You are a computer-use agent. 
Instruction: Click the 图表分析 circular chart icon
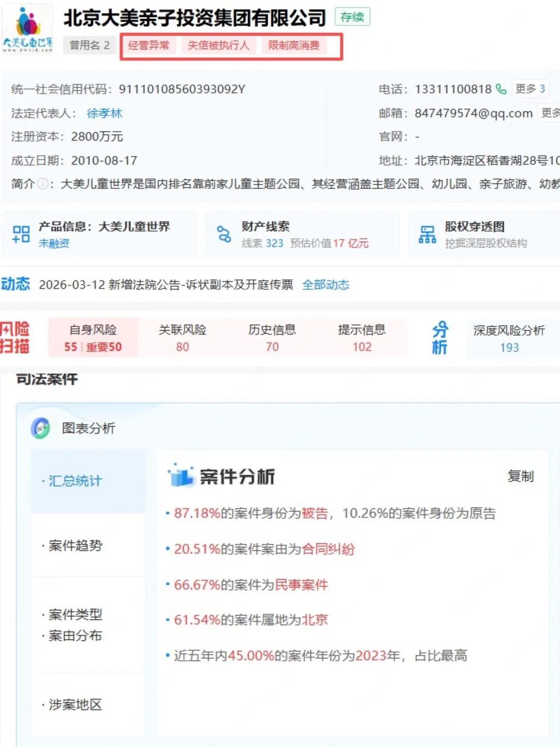click(40, 428)
